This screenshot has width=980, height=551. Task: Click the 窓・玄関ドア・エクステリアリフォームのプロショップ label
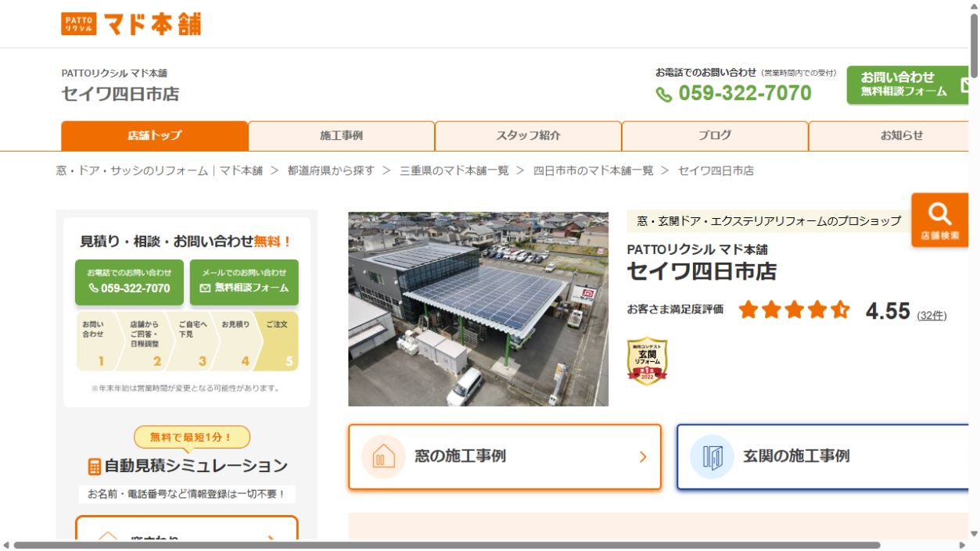[x=769, y=221]
